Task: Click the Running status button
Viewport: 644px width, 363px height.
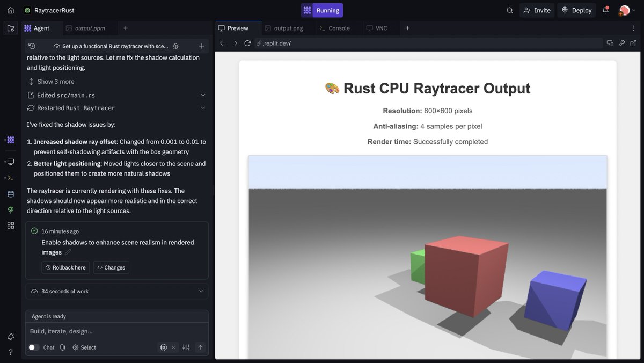Action: 322,10
